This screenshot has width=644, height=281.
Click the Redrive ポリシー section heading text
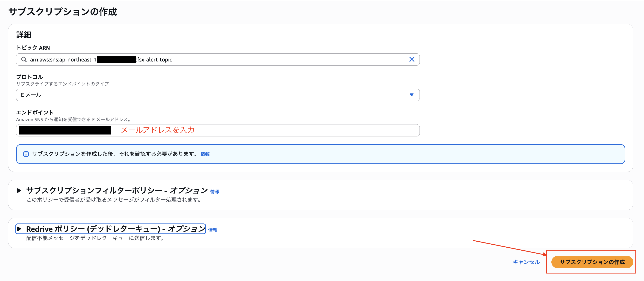click(116, 229)
